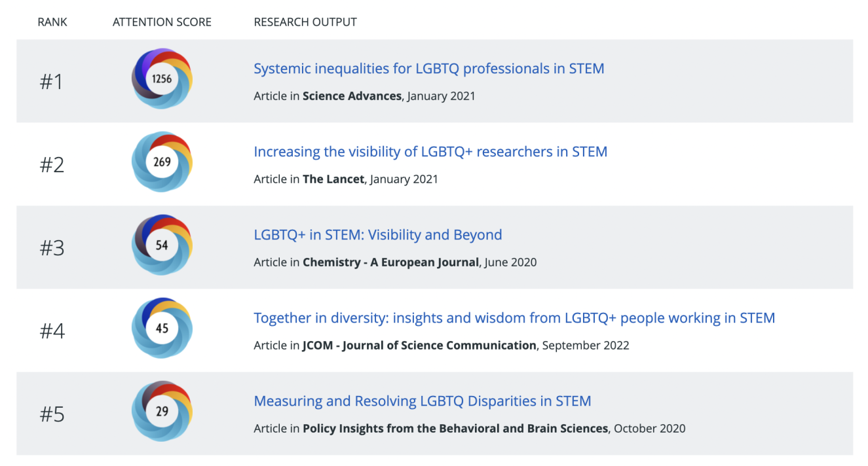Click the Altmetric donut badge showing score 269
The image size is (868, 466).
tap(162, 162)
